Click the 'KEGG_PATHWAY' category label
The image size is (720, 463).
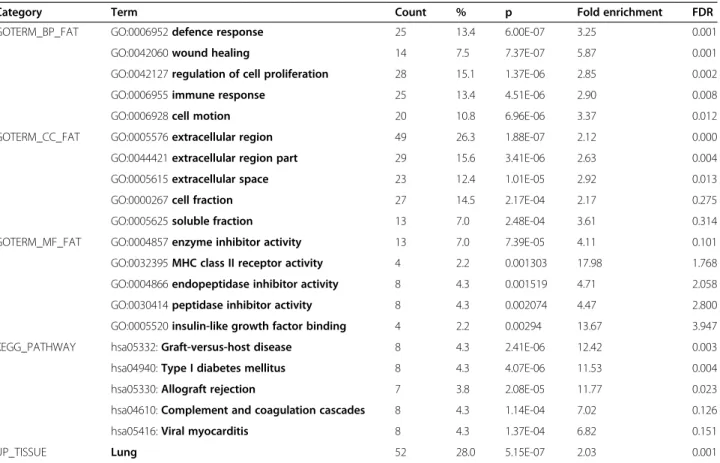coord(38,347)
